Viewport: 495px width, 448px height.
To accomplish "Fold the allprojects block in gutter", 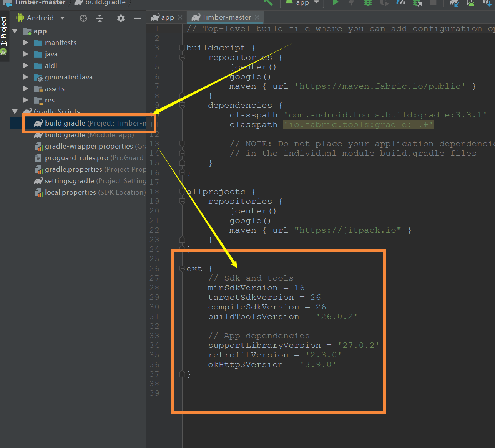I will [182, 192].
